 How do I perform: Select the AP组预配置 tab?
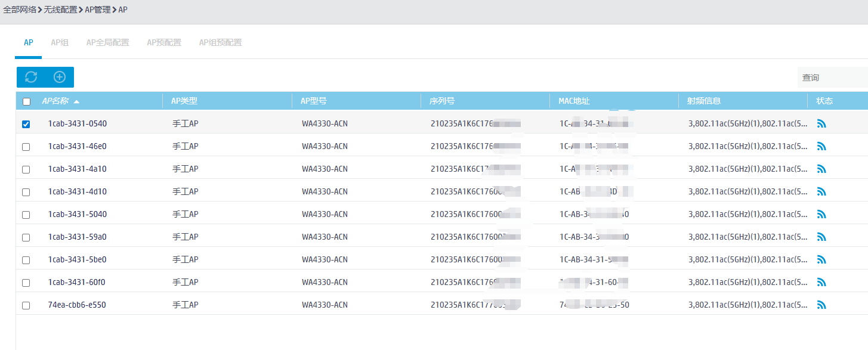pyautogui.click(x=220, y=42)
